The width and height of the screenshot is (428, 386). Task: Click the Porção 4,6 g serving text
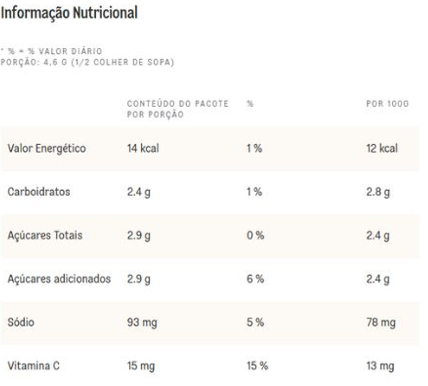pyautogui.click(x=87, y=62)
